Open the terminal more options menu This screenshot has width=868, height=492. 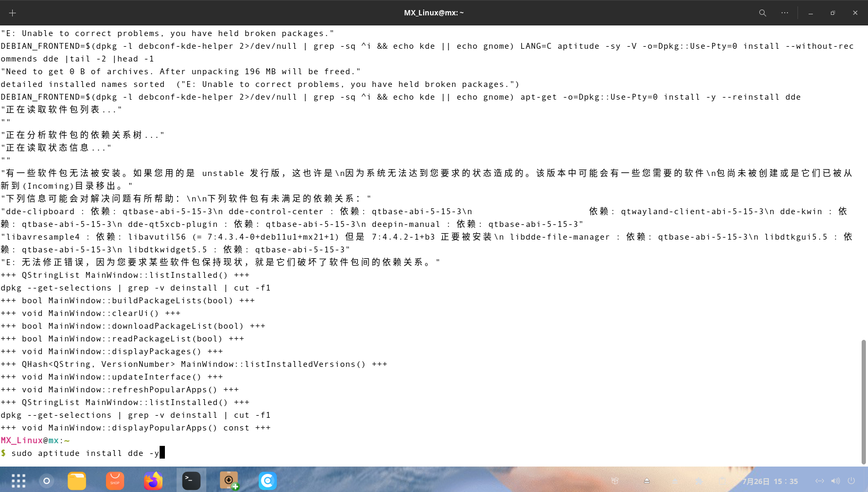(785, 13)
